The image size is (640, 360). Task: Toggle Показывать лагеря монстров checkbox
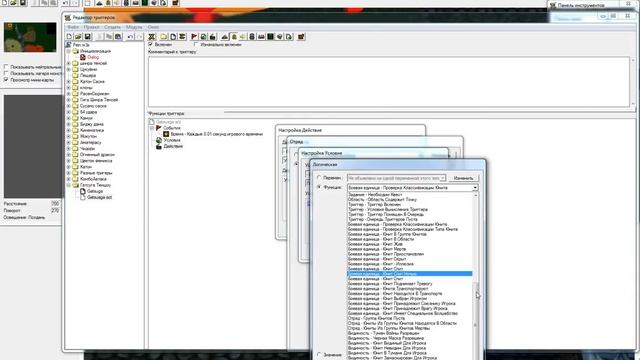pyautogui.click(x=6, y=73)
